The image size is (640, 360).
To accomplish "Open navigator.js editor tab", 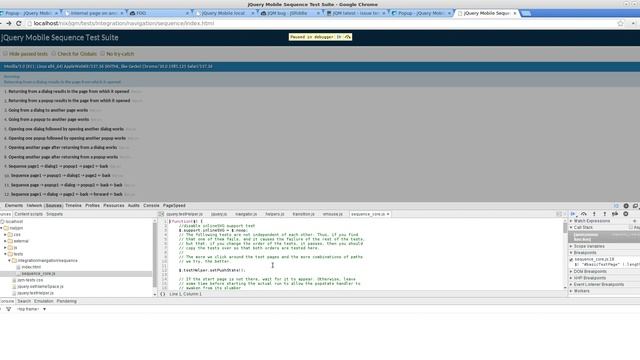I will point(246,214).
